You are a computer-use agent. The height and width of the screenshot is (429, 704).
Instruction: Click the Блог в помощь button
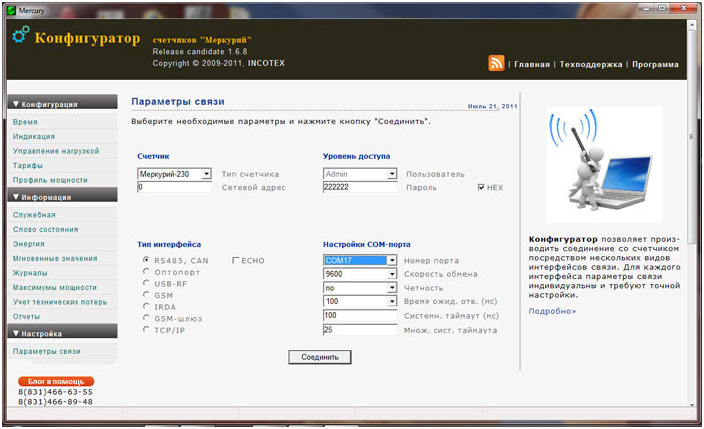pyautogui.click(x=56, y=381)
